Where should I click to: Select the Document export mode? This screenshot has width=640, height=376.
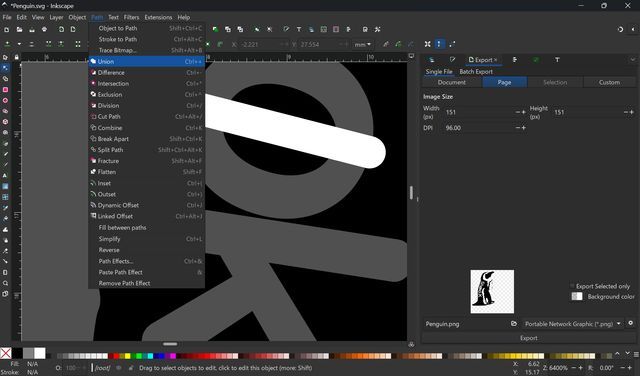[452, 82]
